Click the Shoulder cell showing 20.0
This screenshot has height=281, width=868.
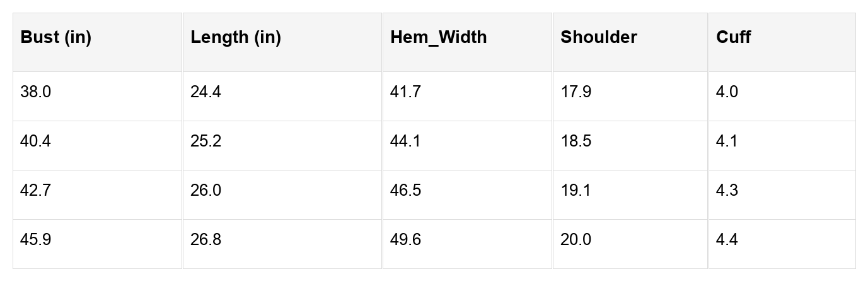[576, 240]
